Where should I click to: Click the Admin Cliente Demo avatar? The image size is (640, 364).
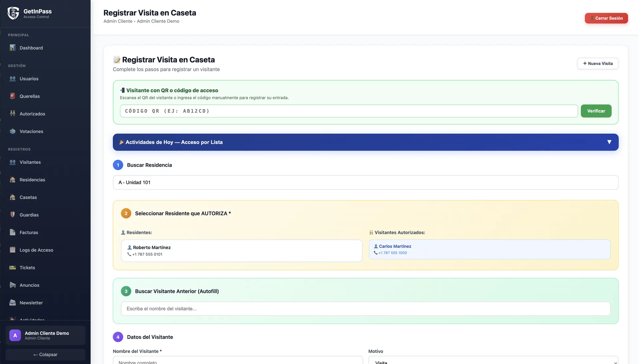[x=15, y=335]
